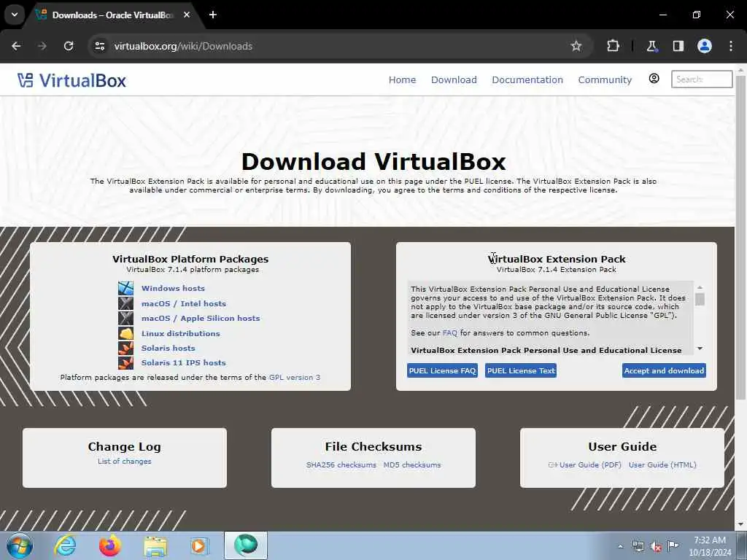Toggle the browser side panel icon

pyautogui.click(x=678, y=46)
